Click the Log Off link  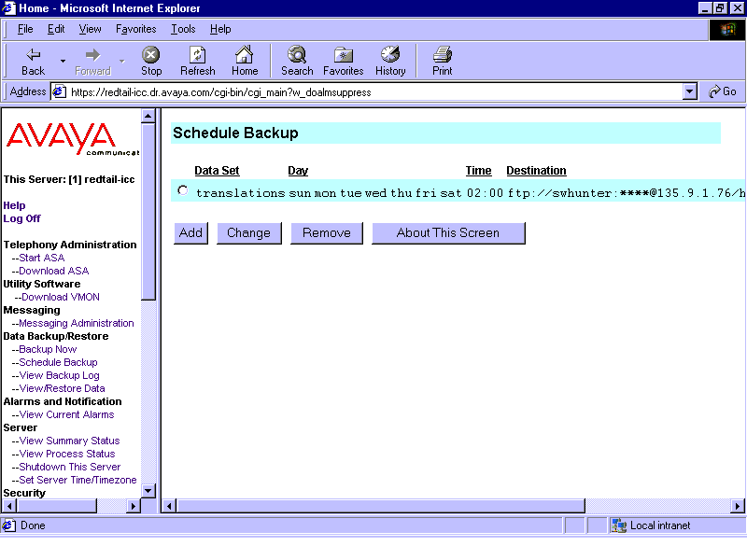point(21,218)
